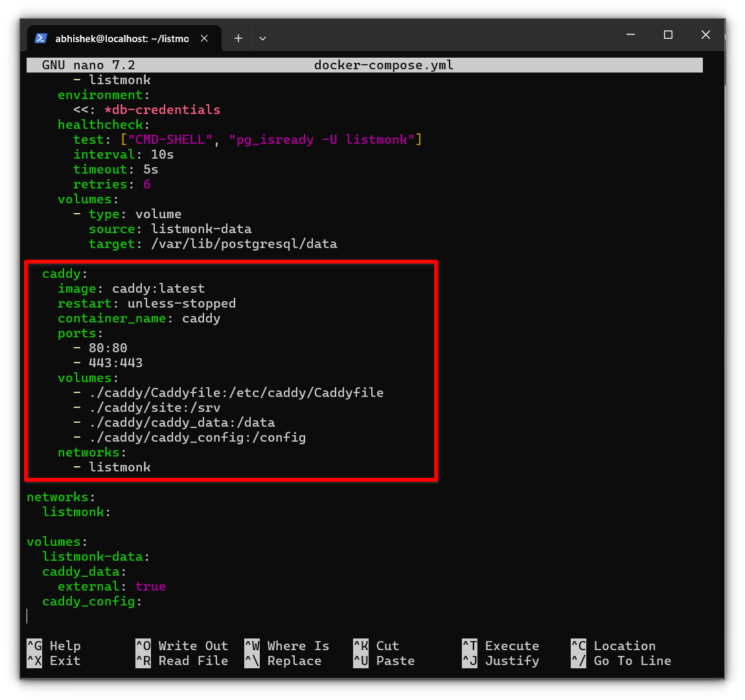Viewport: 745px width, 700px height.
Task: Click the docker-compose.yml filename in title bar
Action: [x=384, y=65]
